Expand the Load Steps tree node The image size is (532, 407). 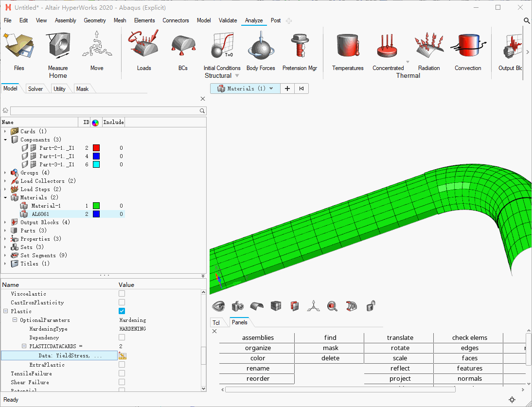click(x=5, y=189)
